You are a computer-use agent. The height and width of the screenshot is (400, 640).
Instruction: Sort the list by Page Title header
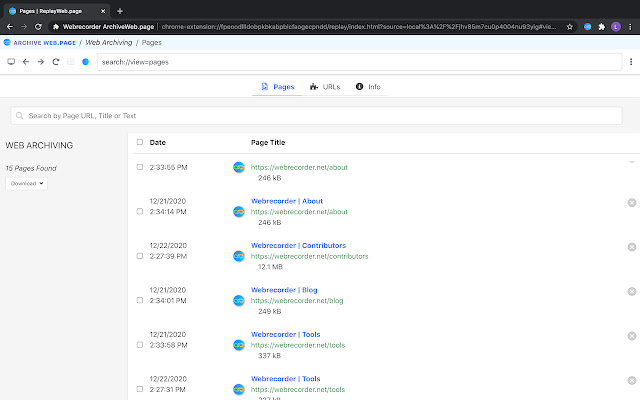(268, 142)
